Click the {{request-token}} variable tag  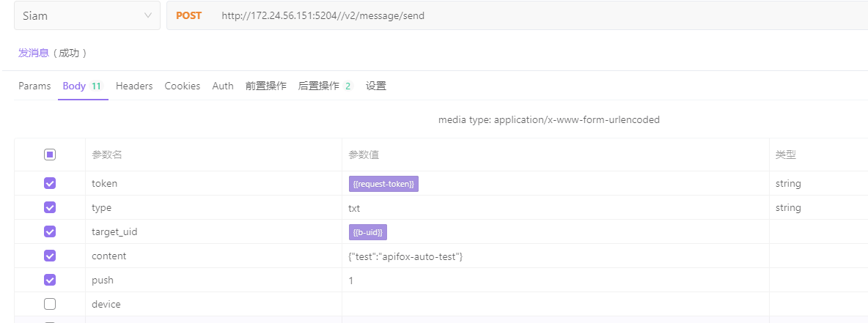click(383, 184)
